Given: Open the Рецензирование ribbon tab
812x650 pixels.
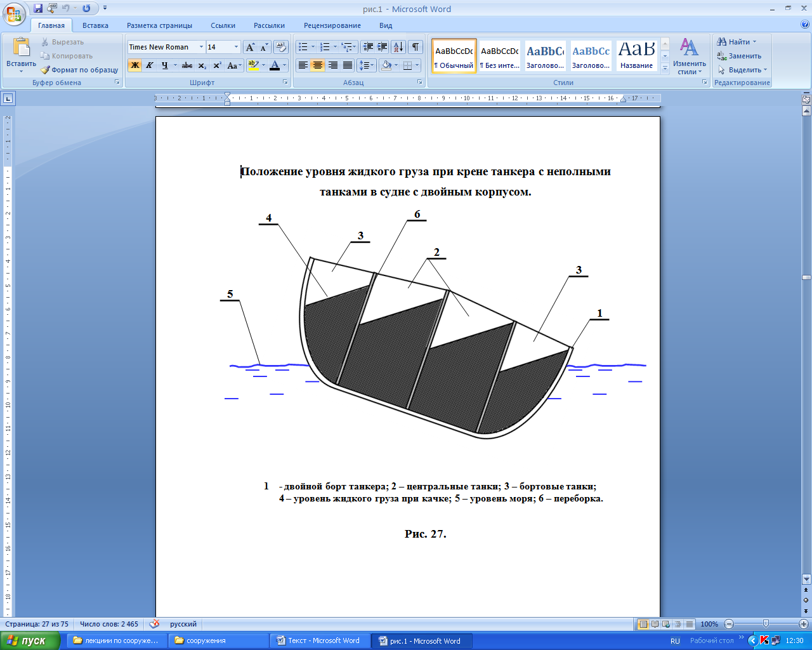Looking at the screenshot, I should point(332,25).
